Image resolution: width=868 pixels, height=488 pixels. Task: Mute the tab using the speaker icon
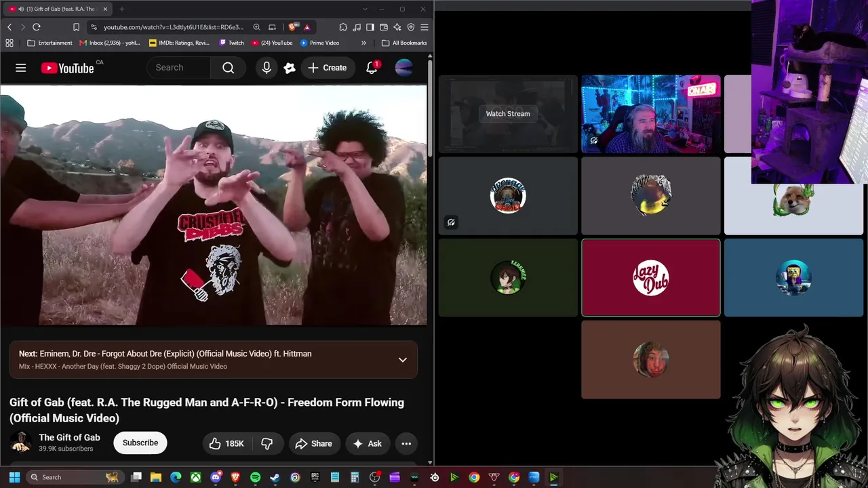[x=21, y=9]
